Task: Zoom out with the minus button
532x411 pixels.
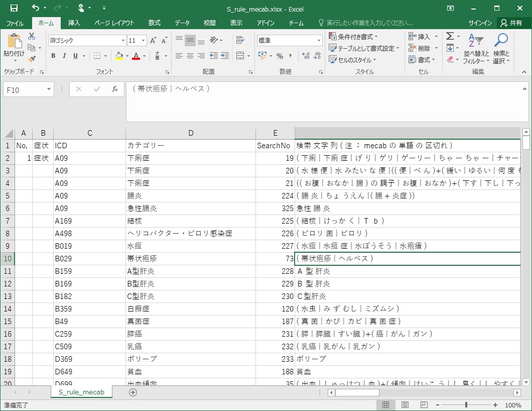Action: (x=438, y=405)
